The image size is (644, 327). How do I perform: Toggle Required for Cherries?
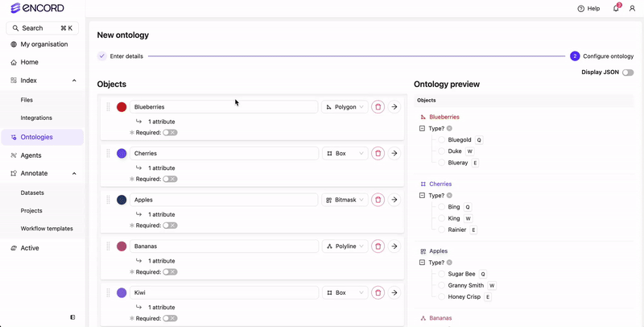(170, 179)
